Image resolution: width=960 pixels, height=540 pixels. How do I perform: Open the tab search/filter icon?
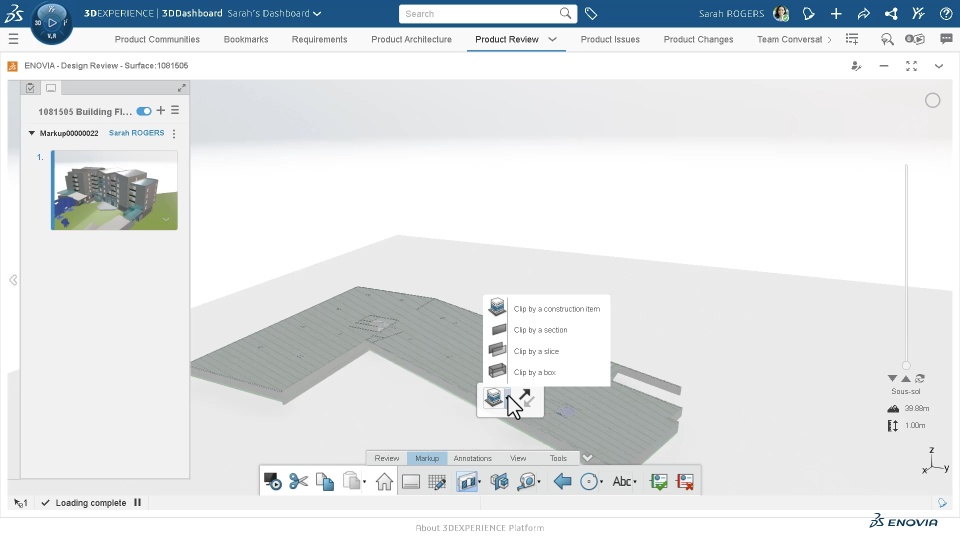click(x=887, y=39)
